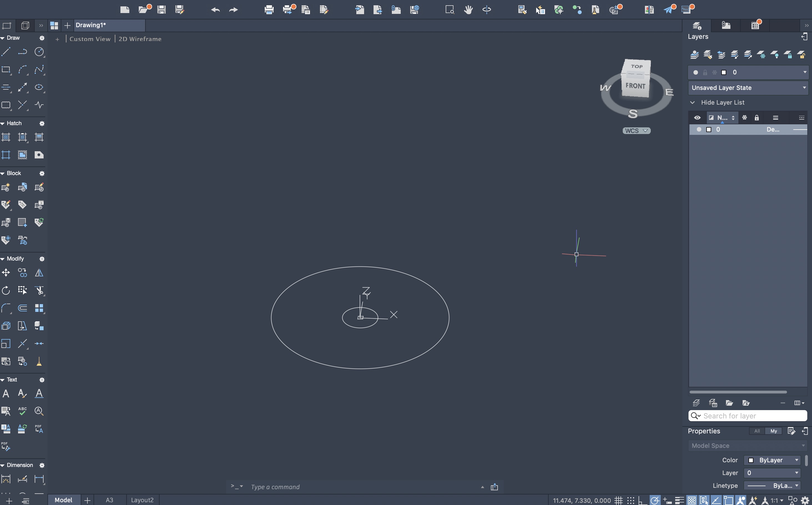The image size is (812, 505).
Task: Select the Circle tool in Draw panel
Action: (39, 52)
